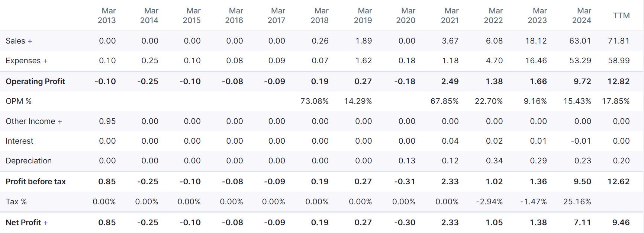Screen dimensions: 644x233
Task: Select the Mar 2013 column header
Action: (107, 16)
